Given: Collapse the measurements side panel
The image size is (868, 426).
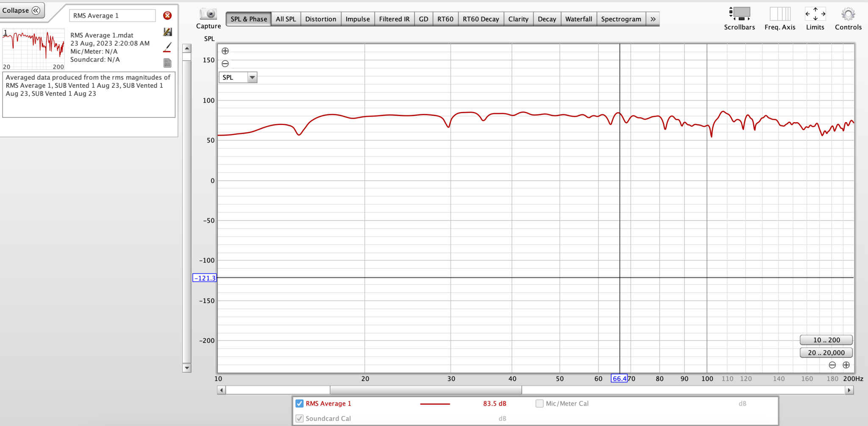Looking at the screenshot, I should coord(21,10).
